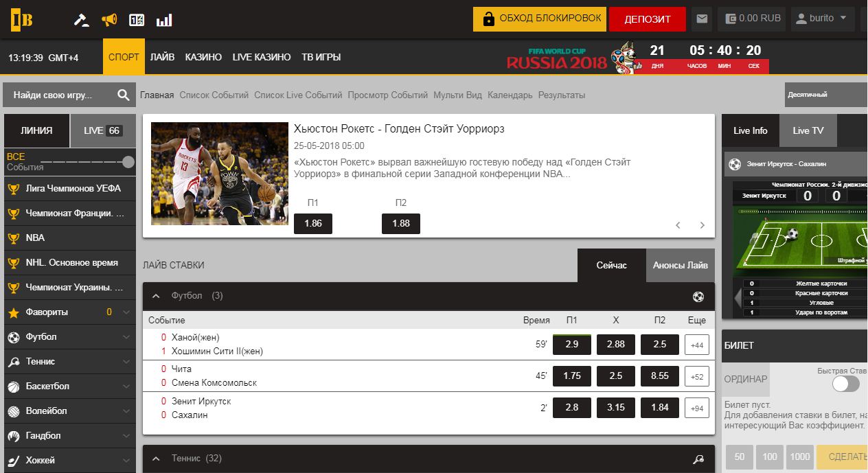
Task: Click the wallet balance 0.00 RUB
Action: [752, 19]
